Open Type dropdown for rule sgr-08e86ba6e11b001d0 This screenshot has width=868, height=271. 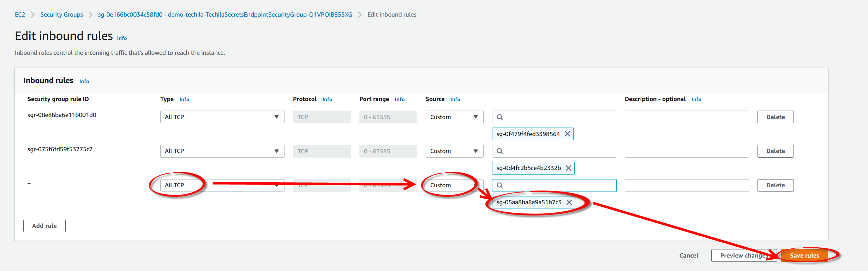[x=222, y=117]
